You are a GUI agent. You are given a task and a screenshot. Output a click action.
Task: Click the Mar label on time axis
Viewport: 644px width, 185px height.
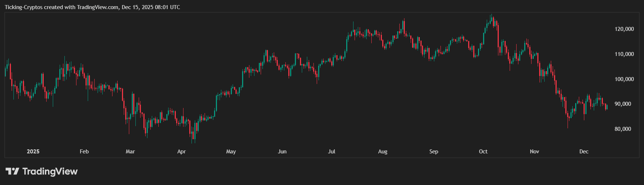pyautogui.click(x=130, y=152)
